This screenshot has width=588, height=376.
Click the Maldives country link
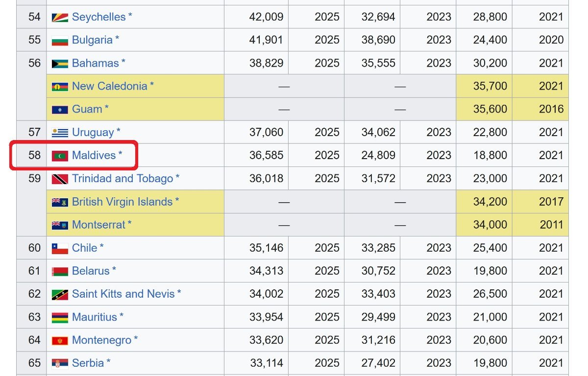(x=94, y=155)
